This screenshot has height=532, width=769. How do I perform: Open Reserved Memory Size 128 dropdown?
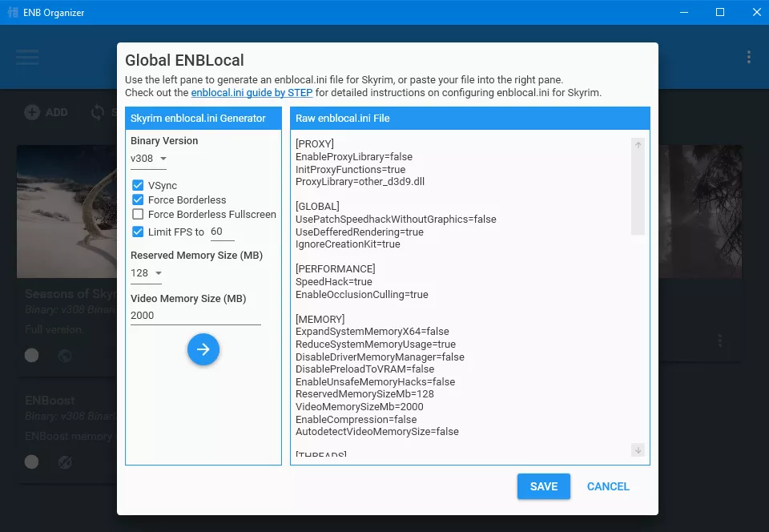point(146,273)
